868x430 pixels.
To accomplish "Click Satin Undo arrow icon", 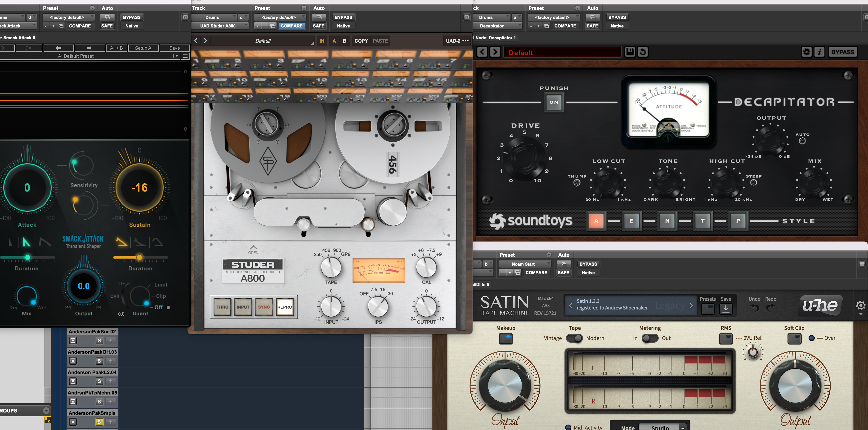I will coord(755,308).
